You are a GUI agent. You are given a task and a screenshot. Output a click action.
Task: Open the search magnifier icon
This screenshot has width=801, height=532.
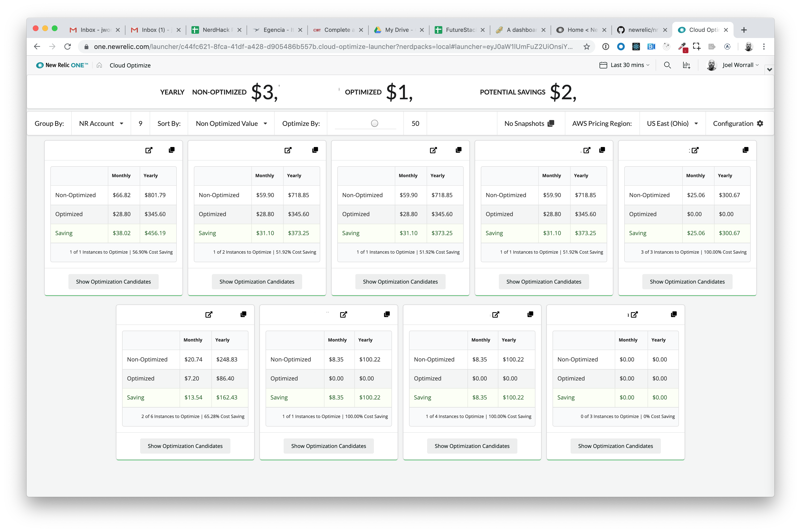pos(667,65)
